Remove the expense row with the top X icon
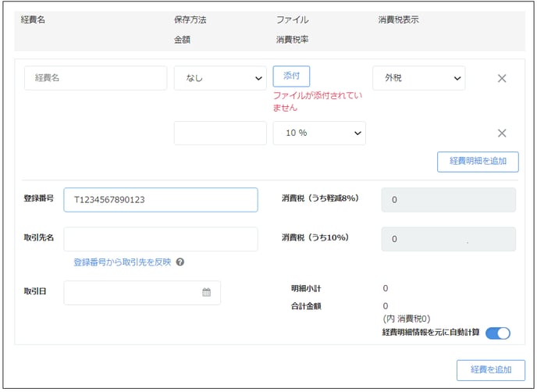 502,78
